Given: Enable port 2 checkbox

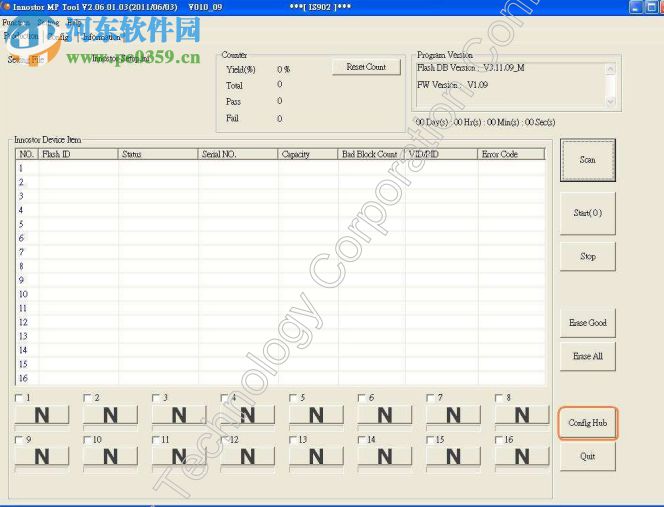Looking at the screenshot, I should click(88, 398).
